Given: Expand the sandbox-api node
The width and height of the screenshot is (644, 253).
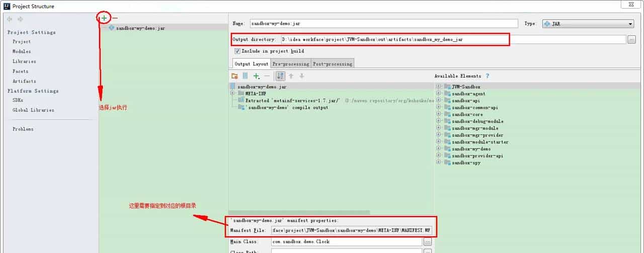Looking at the screenshot, I should coord(439,101).
